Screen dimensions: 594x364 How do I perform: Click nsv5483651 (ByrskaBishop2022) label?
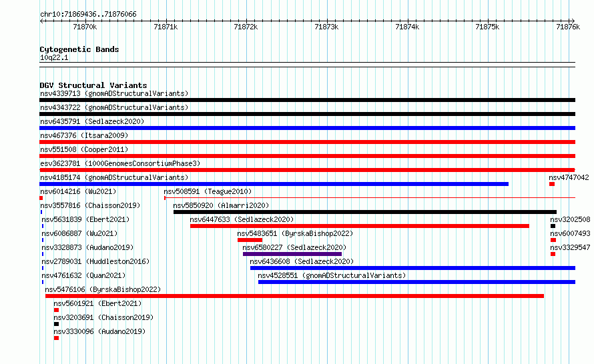coord(295,233)
